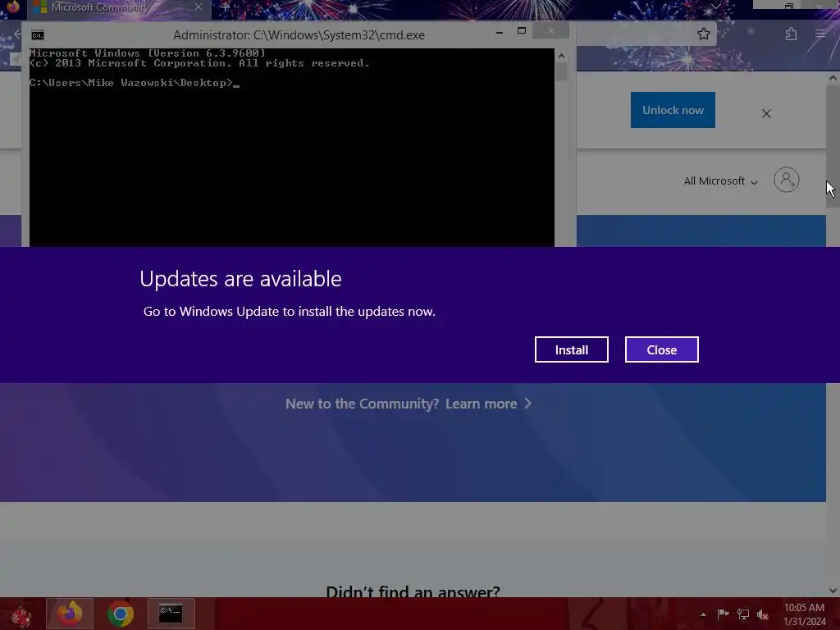Open the taskbar clock showing 10:05 AM
Screen dimensions: 840x630
[x=804, y=614]
